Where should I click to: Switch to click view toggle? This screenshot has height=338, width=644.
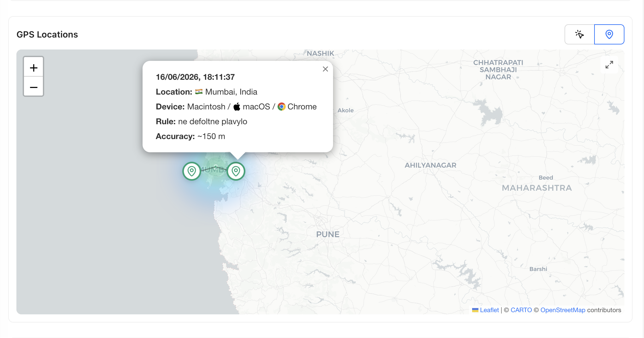[579, 34]
